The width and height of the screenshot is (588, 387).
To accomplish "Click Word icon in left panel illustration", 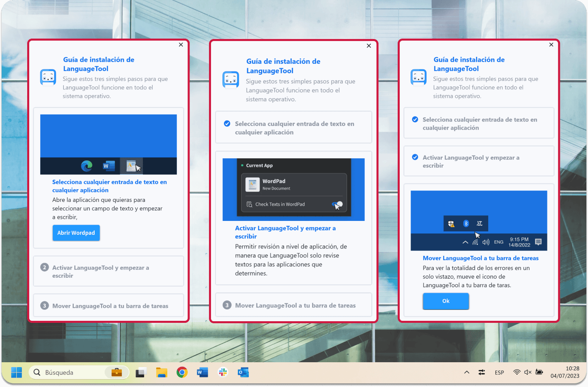I will click(109, 166).
